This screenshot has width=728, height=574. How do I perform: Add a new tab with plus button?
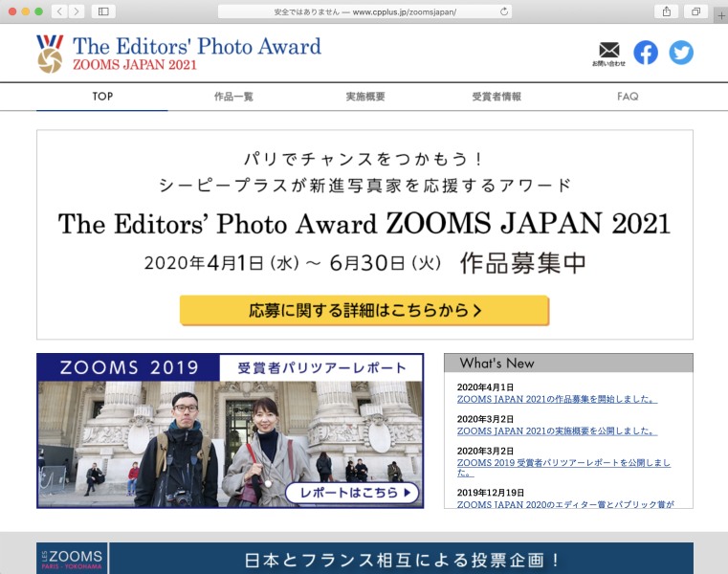pyautogui.click(x=721, y=16)
